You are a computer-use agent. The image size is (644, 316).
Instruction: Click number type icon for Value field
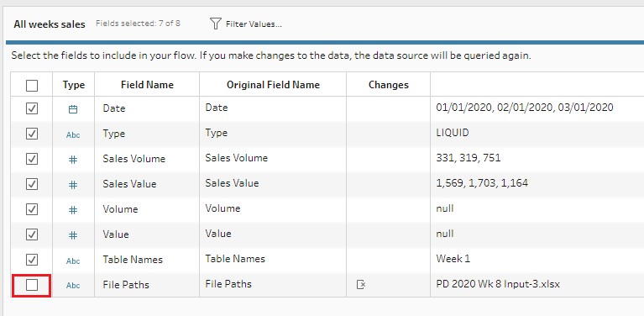click(x=73, y=235)
